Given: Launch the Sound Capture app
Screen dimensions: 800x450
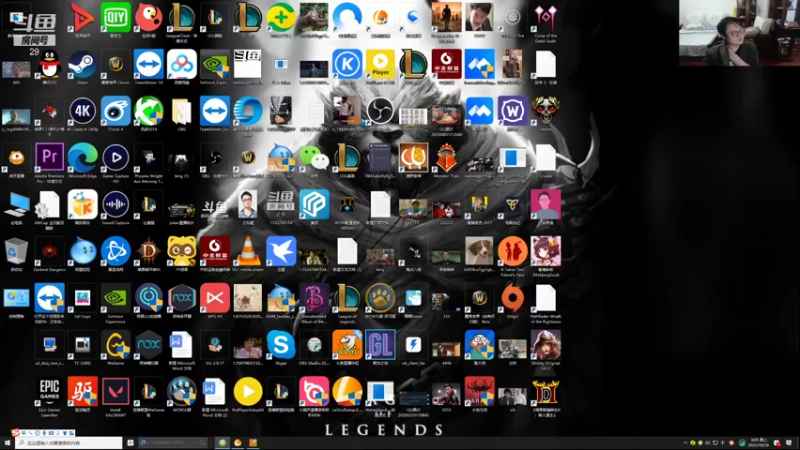Looking at the screenshot, I should click(115, 205).
